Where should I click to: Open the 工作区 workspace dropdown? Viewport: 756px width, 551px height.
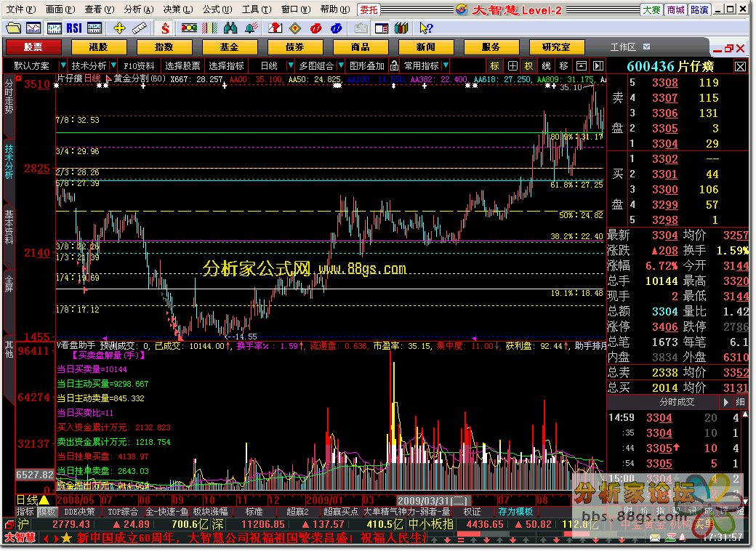pyautogui.click(x=646, y=47)
